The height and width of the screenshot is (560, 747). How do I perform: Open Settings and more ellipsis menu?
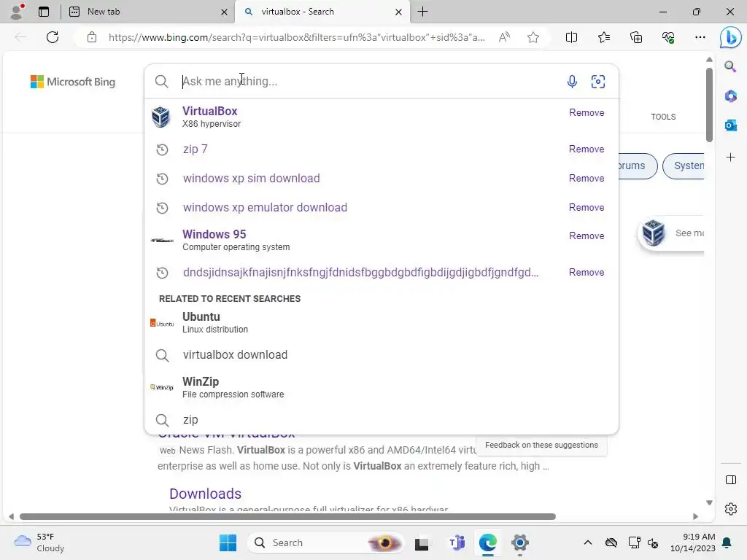700,37
